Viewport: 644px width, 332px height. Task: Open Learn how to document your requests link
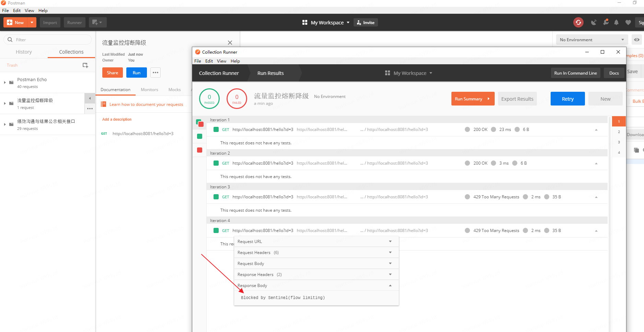pyautogui.click(x=146, y=104)
